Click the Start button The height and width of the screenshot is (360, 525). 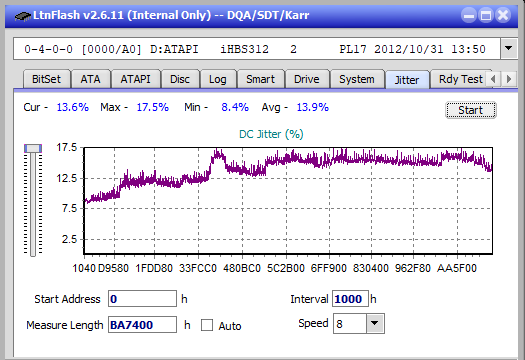click(470, 110)
